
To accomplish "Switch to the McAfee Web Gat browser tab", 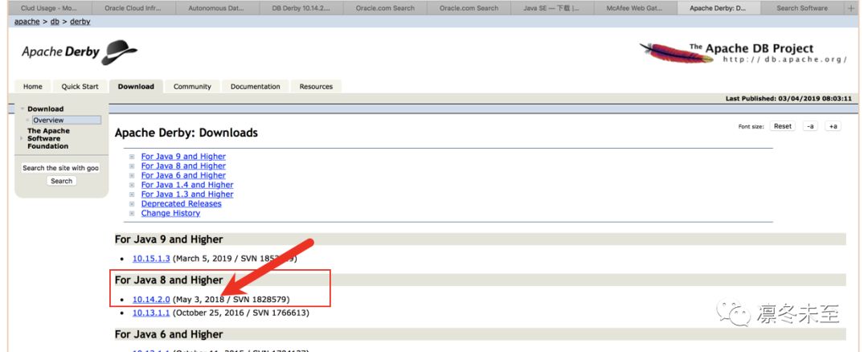I will tap(635, 8).
